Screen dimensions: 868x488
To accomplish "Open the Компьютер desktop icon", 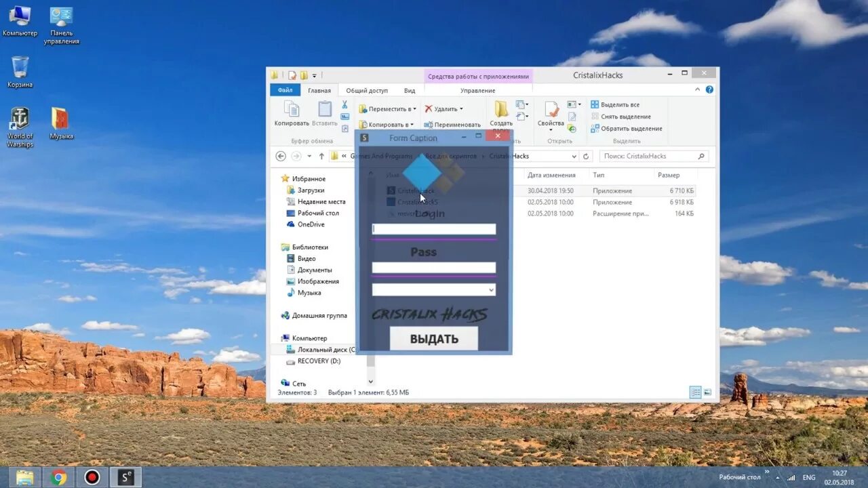I will (x=20, y=21).
